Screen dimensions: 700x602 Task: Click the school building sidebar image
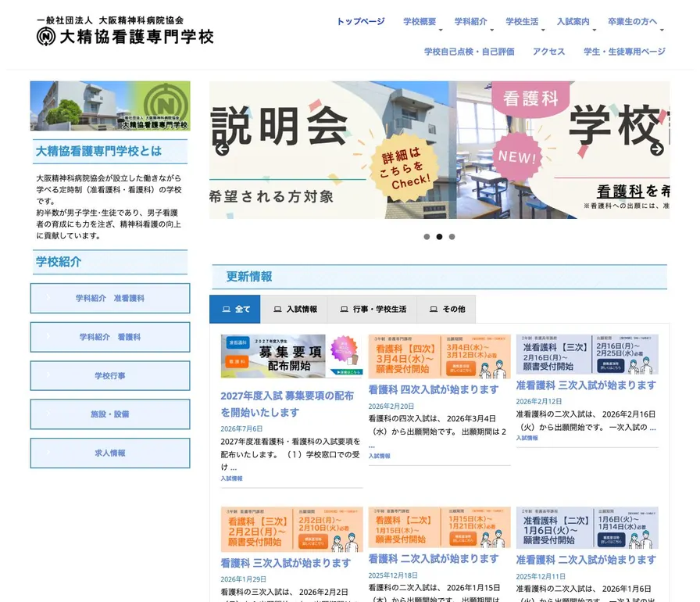pyautogui.click(x=110, y=106)
